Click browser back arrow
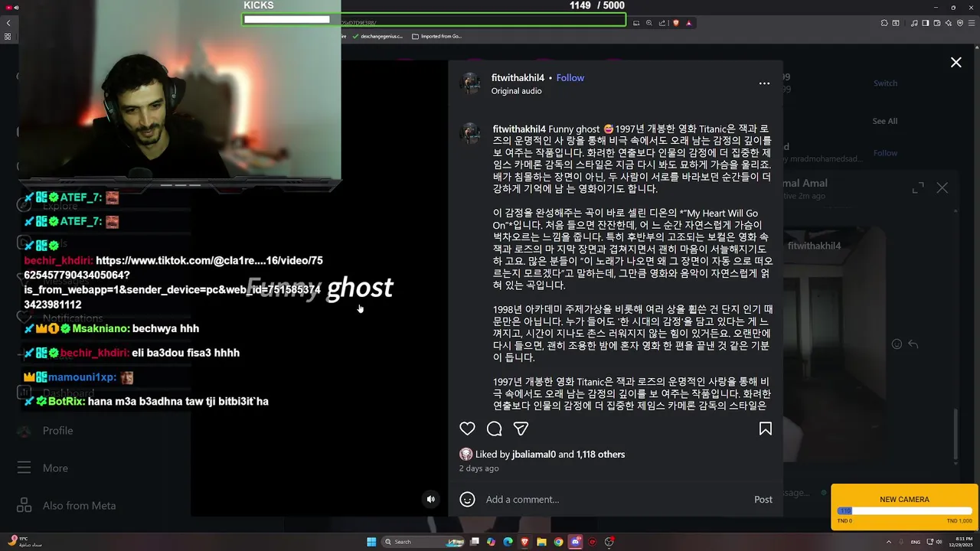This screenshot has width=980, height=551. point(8,23)
